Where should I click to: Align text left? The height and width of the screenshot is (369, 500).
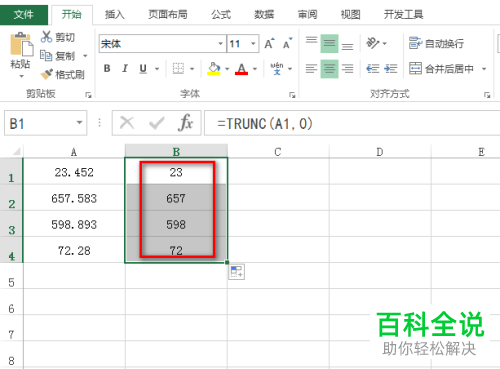point(311,69)
